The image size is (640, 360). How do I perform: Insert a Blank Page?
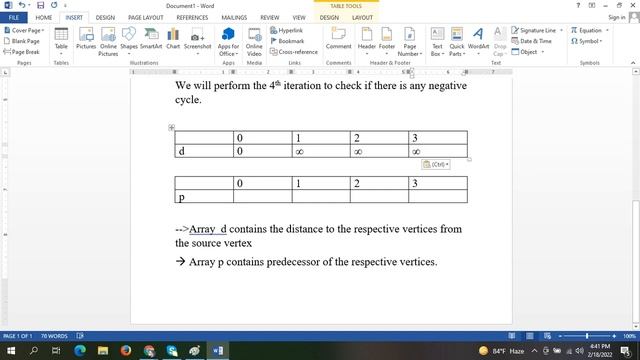coord(22,41)
